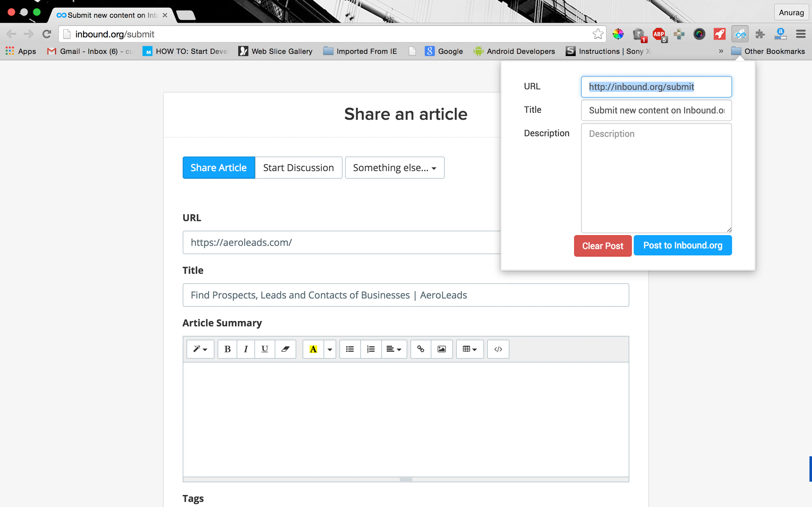The height and width of the screenshot is (507, 812).
Task: Open the font color dropdown arrow
Action: [x=330, y=349]
